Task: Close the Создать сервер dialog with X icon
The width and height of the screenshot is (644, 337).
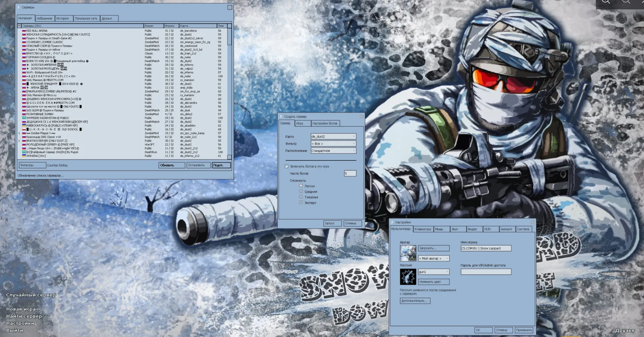Action: coord(361,117)
